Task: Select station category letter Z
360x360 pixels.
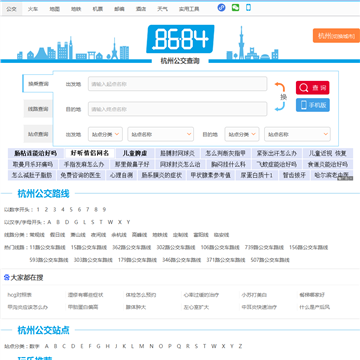Action: pyautogui.click(x=240, y=346)
